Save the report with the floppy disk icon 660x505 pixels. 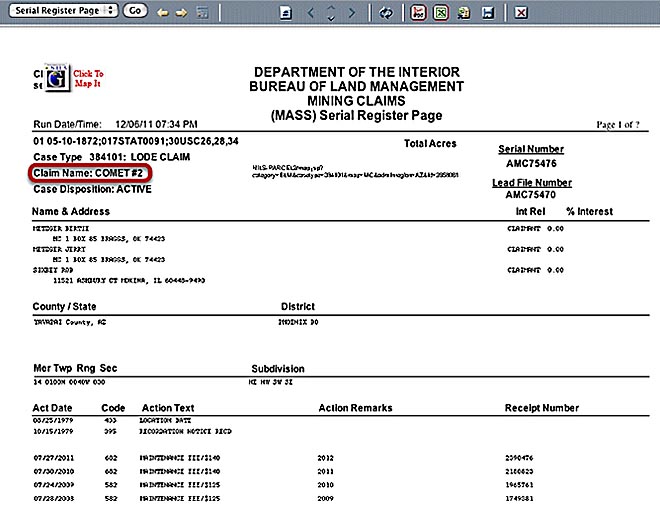[488, 13]
